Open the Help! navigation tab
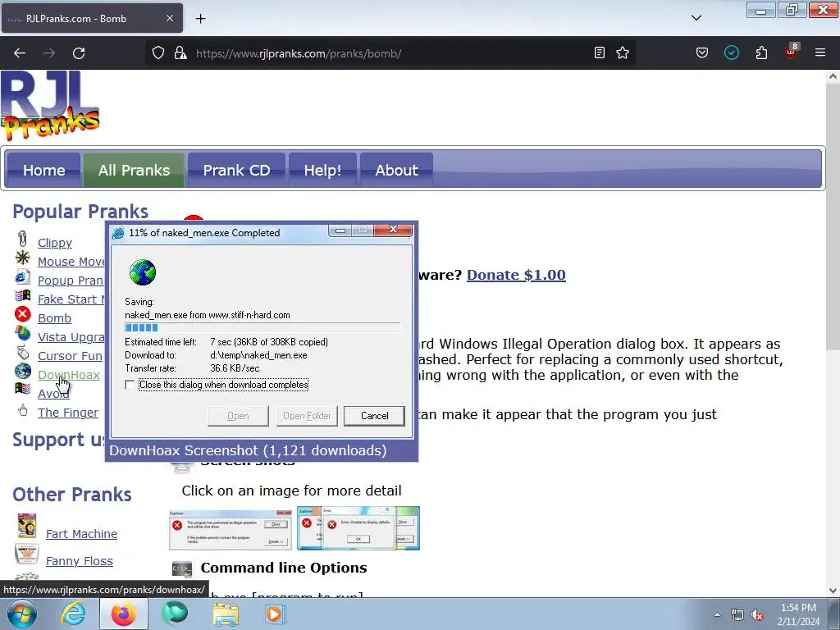 322,170
